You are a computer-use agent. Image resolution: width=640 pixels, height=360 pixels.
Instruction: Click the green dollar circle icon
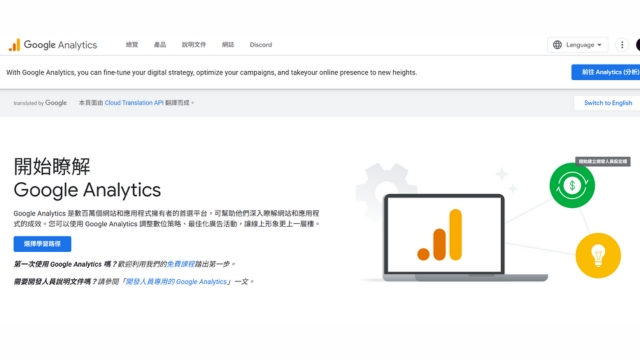coord(572,185)
